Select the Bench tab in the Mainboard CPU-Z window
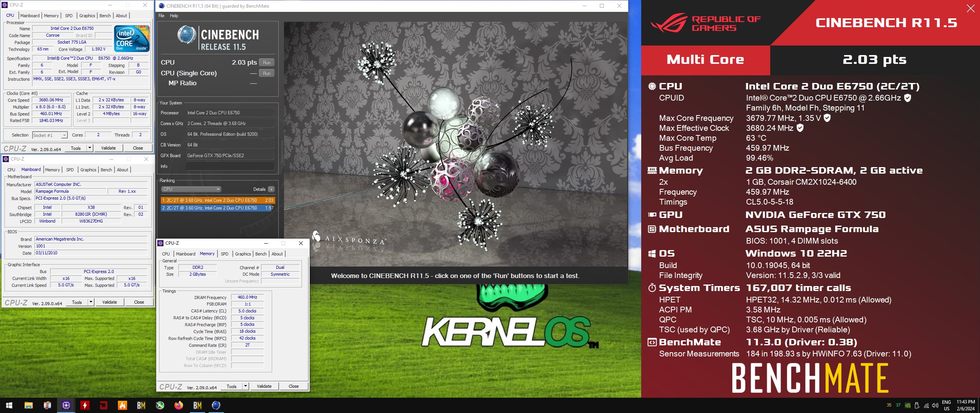This screenshot has width=980, height=413. (x=106, y=170)
